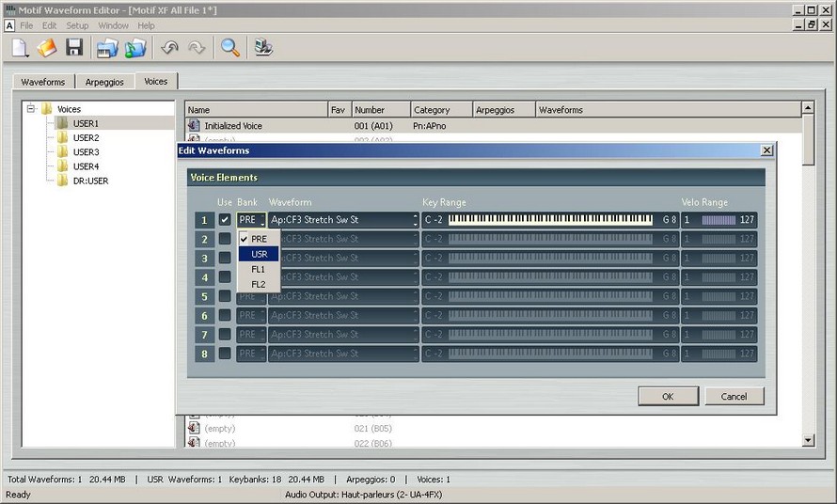Enable the Use checkbox for element 5

(225, 296)
